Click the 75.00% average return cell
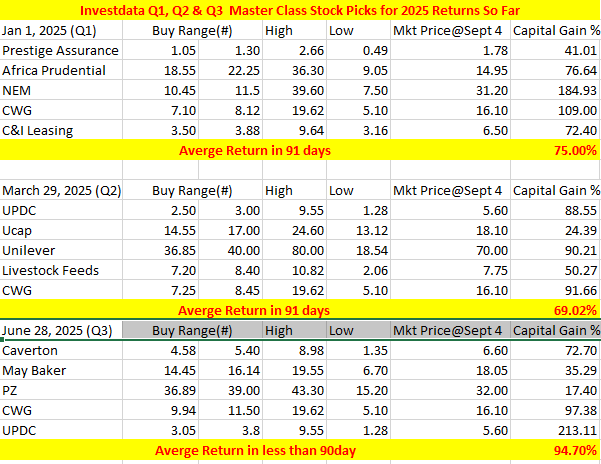The image size is (601, 464). 556,150
